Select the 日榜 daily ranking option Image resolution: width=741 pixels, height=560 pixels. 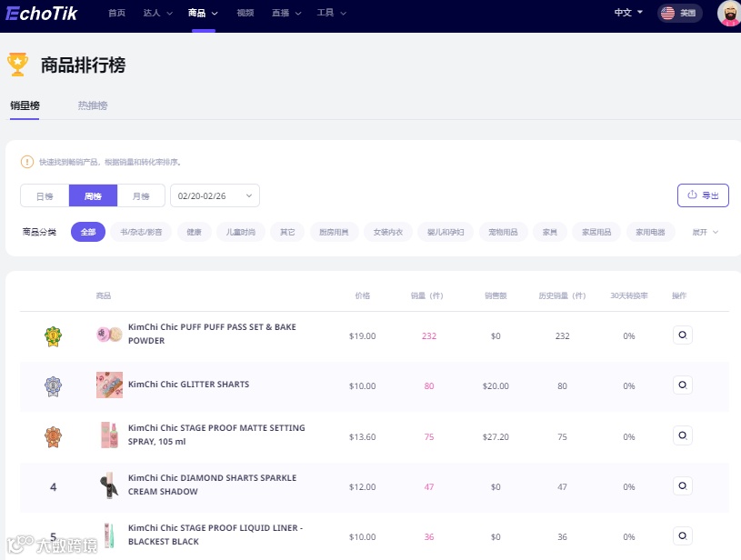45,195
